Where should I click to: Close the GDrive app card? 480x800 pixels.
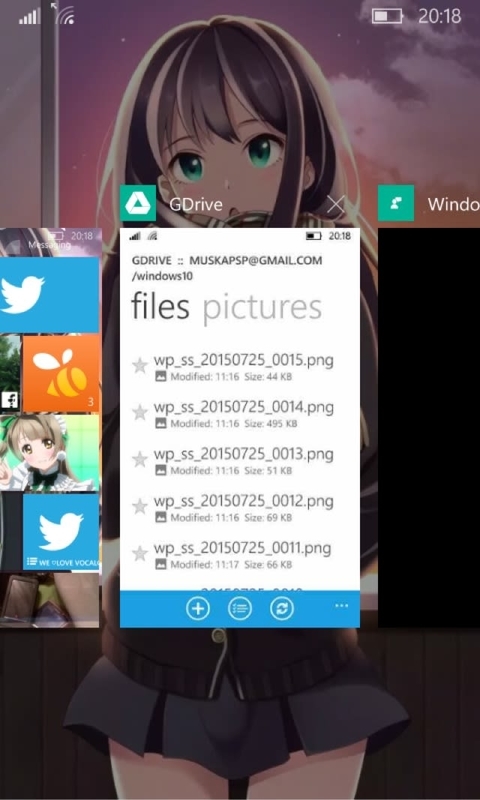tap(336, 205)
